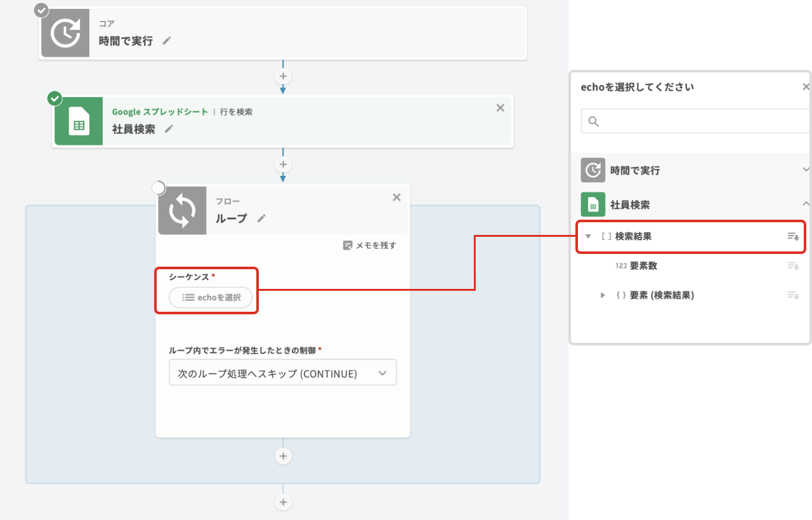Click green check badge on 社員検索 step

55,98
